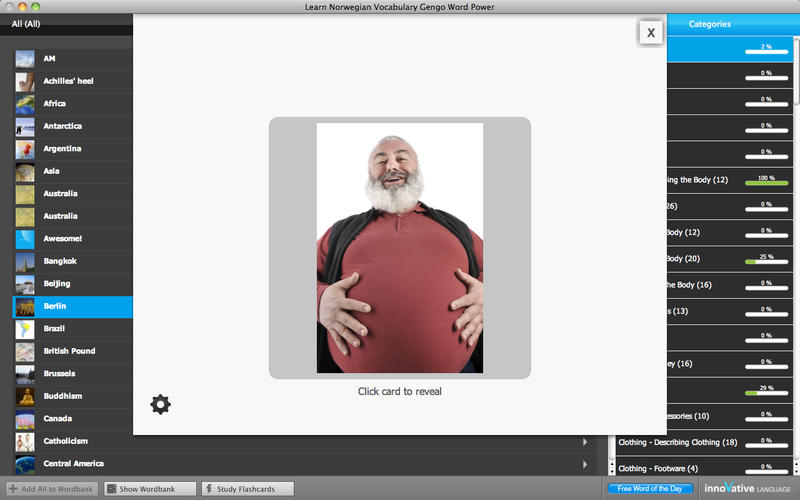Click the 25 % progress bar

(766, 262)
